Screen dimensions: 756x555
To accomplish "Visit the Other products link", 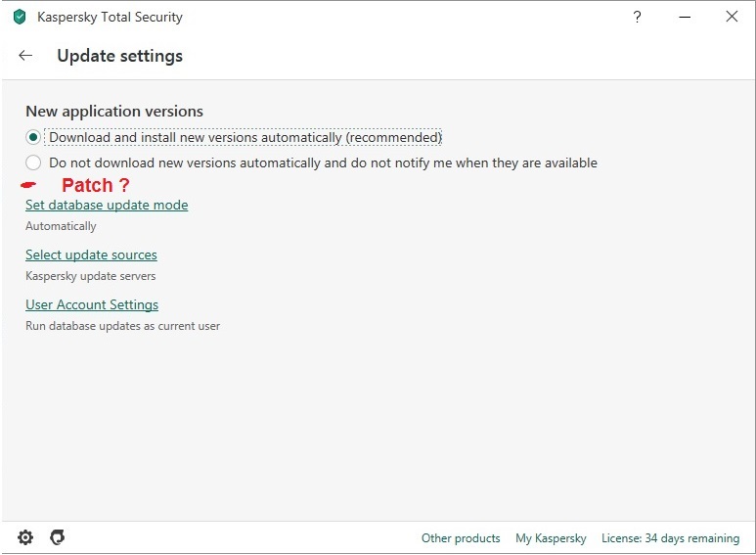I will (x=461, y=538).
